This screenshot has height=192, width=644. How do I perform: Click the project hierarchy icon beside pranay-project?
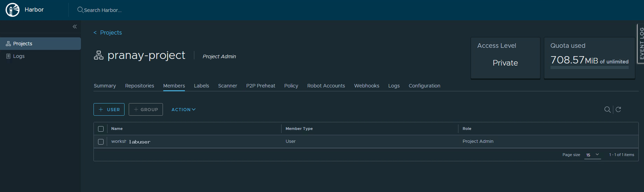click(99, 55)
